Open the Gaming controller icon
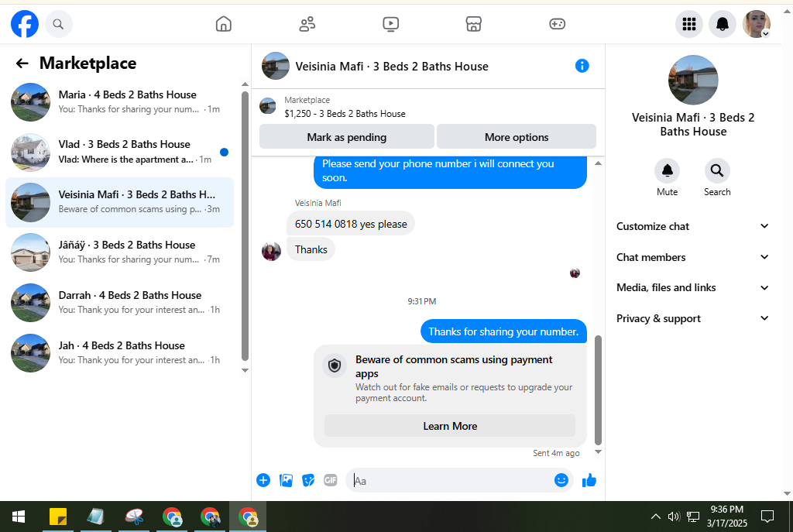793x532 pixels. coord(558,24)
